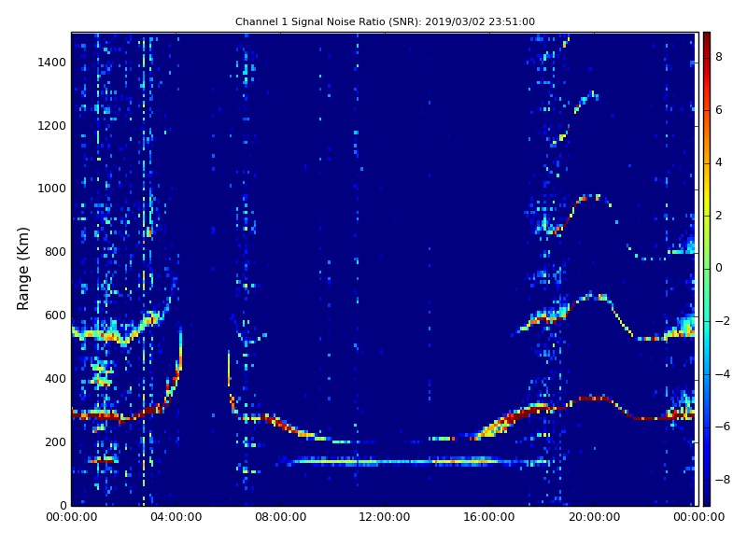Click the 04:00:00 time axis label
The image size is (747, 560).
pyautogui.click(x=176, y=517)
